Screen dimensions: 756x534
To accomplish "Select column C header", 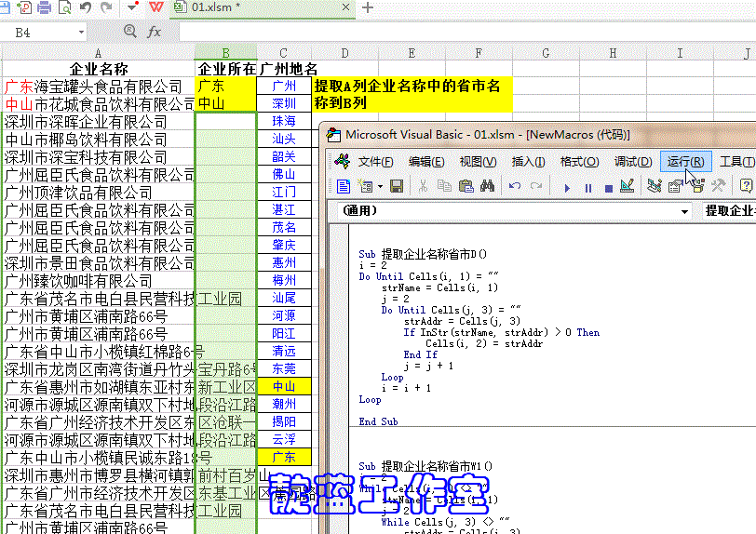I will point(283,53).
